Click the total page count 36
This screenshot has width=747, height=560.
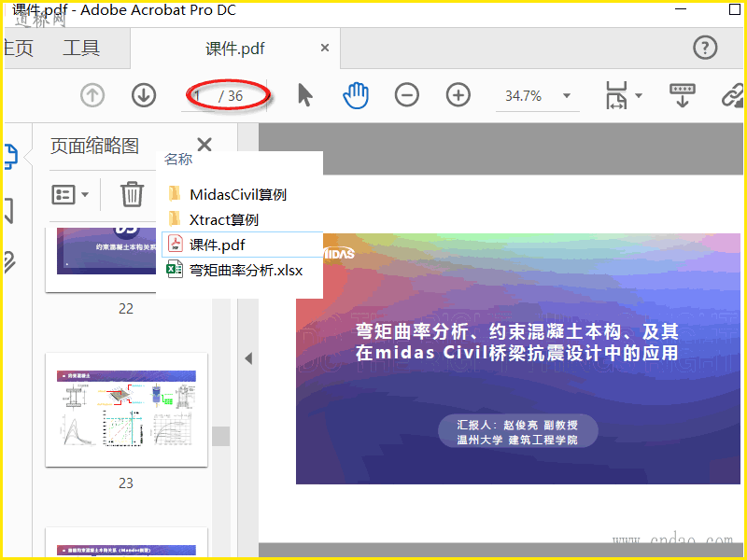click(x=235, y=96)
